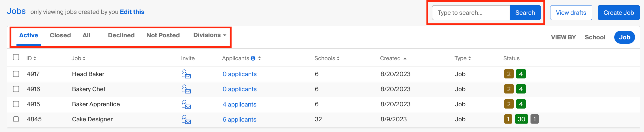Screen dimensions: 644x132
Task: Click the green 30 status badge
Action: coord(521,119)
